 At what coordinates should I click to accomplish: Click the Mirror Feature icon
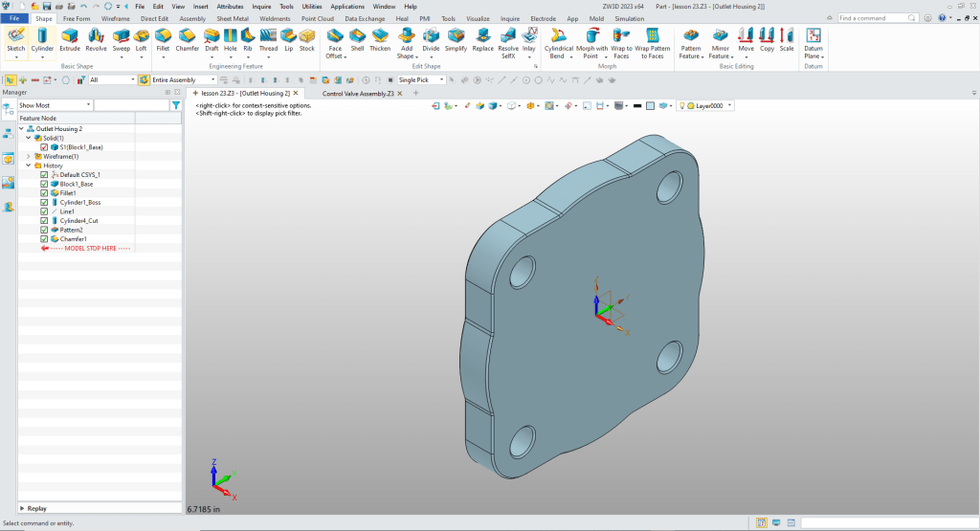click(x=721, y=37)
